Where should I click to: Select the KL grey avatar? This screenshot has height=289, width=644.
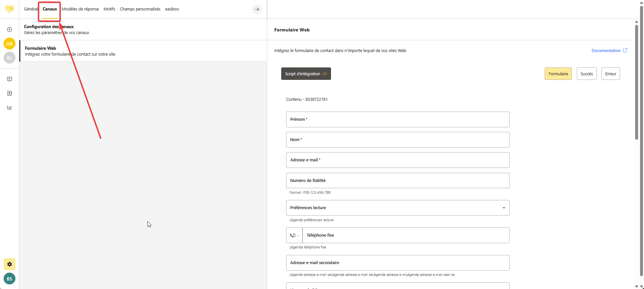pyautogui.click(x=10, y=58)
